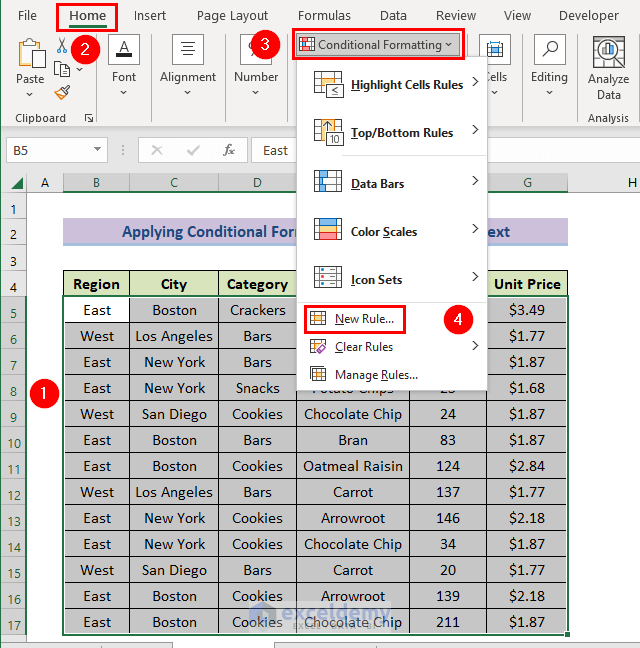This screenshot has width=640, height=648.
Task: Open the Font group icon
Action: tap(124, 50)
